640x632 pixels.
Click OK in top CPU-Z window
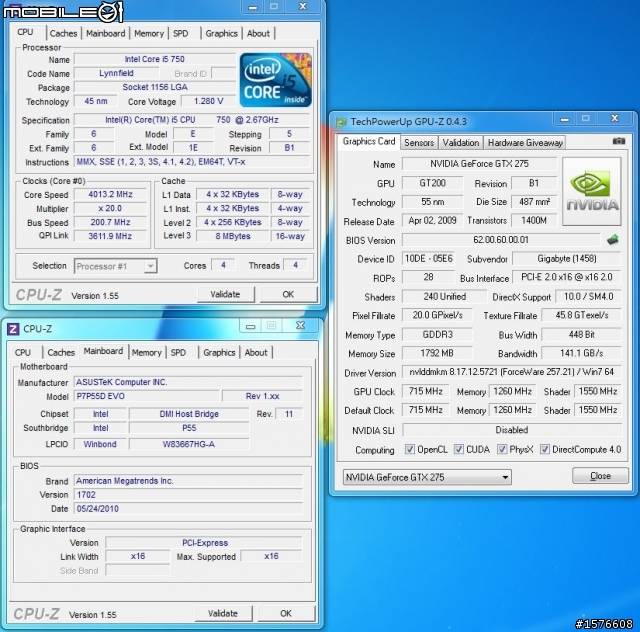288,294
